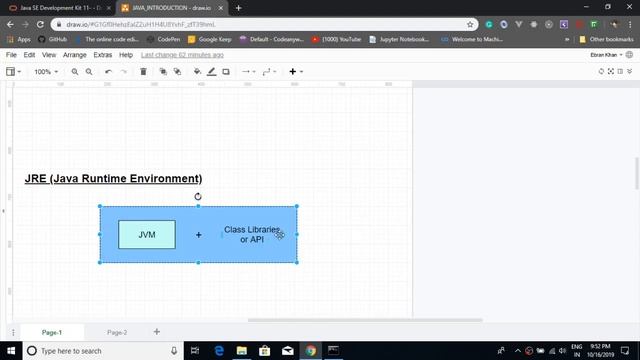The image size is (640, 360).
Task: Click the horizontal canvas scrollbar
Action: (365, 320)
